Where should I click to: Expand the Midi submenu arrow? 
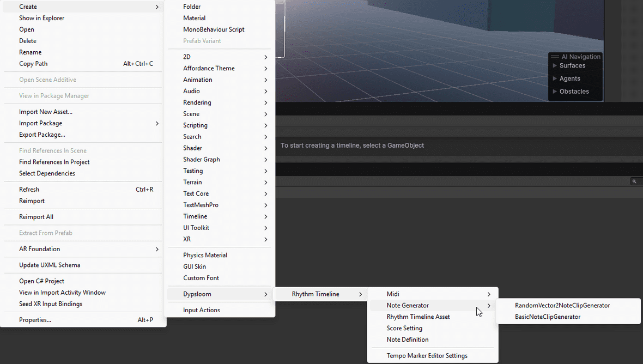[488, 294]
